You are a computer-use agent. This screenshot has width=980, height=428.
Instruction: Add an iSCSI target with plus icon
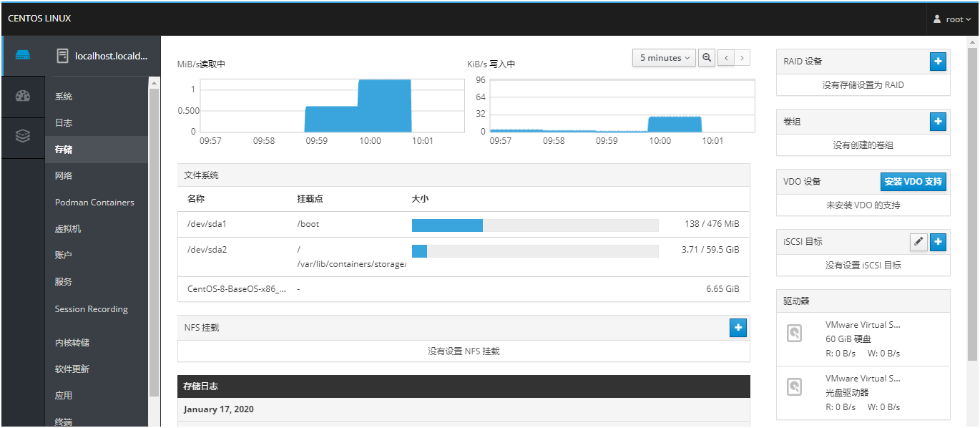(x=938, y=242)
